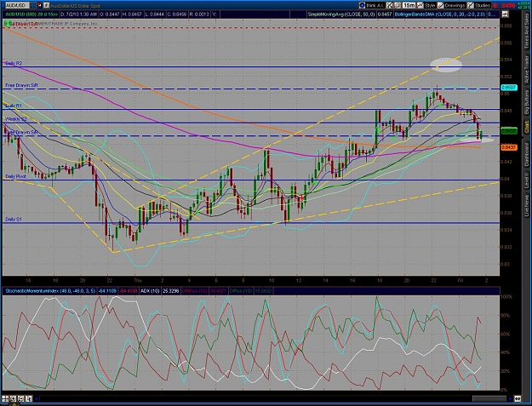Click the DIMinus (10) label
The height and width of the screenshot is (406, 532).
[195, 291]
